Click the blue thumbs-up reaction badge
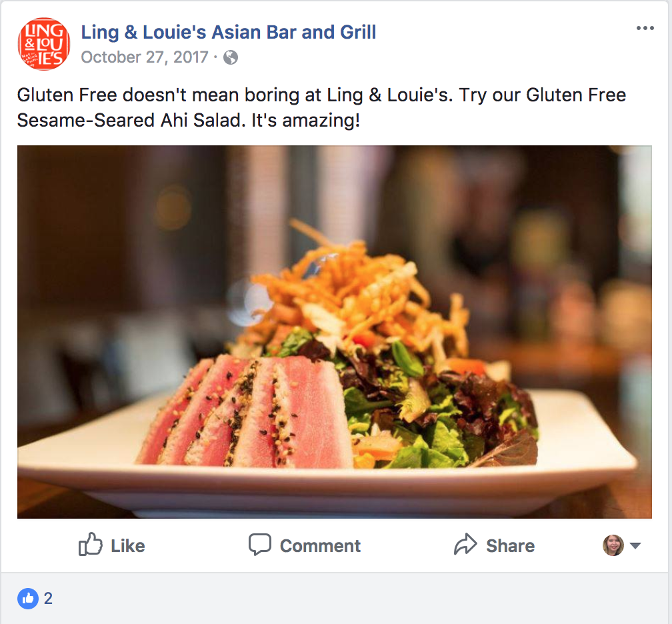This screenshot has height=624, width=672. [28, 598]
